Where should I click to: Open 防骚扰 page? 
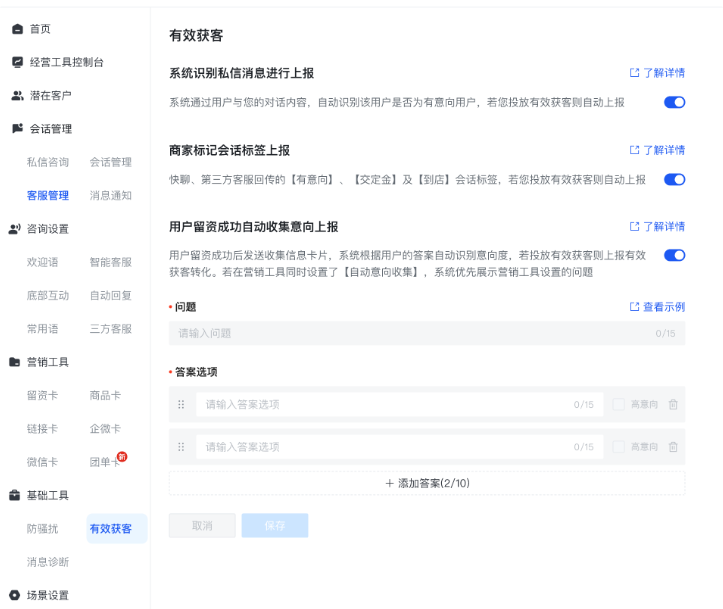coord(42,528)
